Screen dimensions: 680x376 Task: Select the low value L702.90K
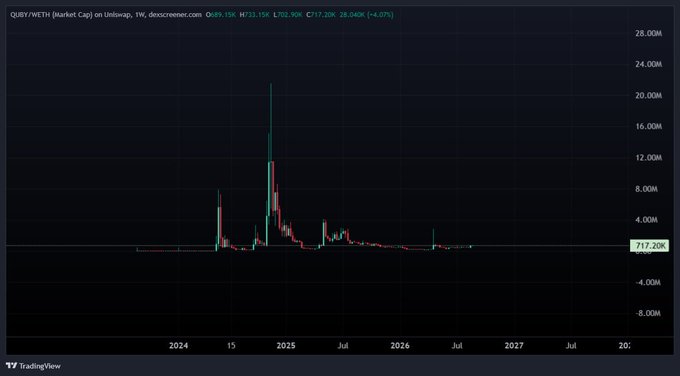coord(288,15)
